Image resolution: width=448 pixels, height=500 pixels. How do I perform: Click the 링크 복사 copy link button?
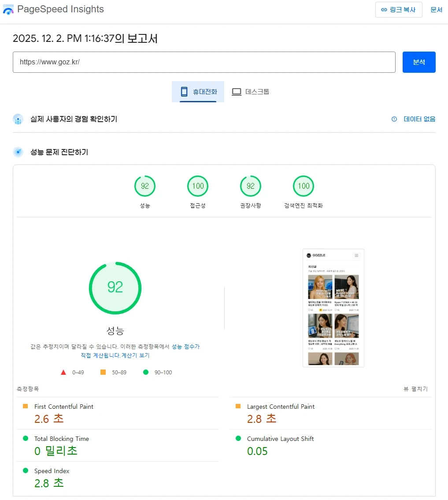pos(398,10)
